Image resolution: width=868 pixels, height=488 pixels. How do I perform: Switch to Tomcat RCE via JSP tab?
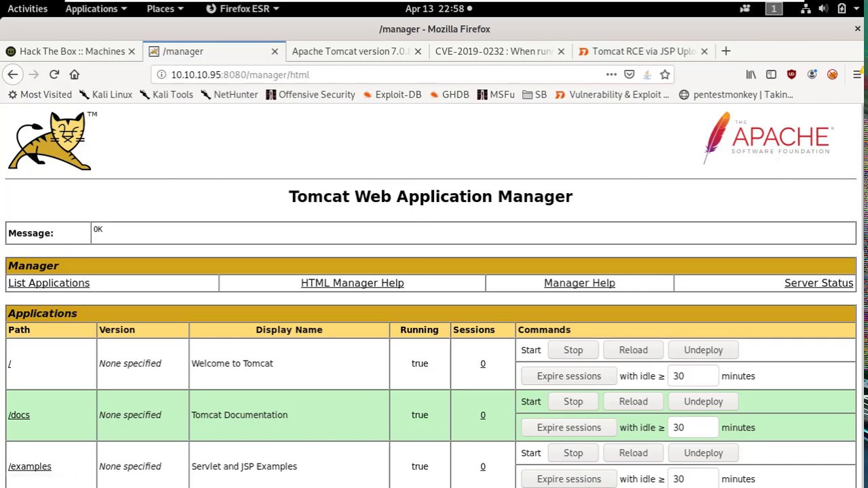(x=644, y=52)
